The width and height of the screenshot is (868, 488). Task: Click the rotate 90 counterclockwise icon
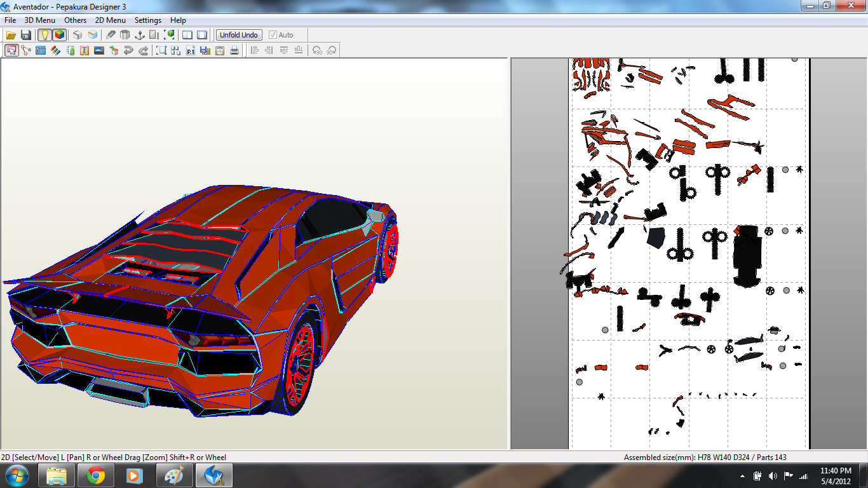(317, 50)
